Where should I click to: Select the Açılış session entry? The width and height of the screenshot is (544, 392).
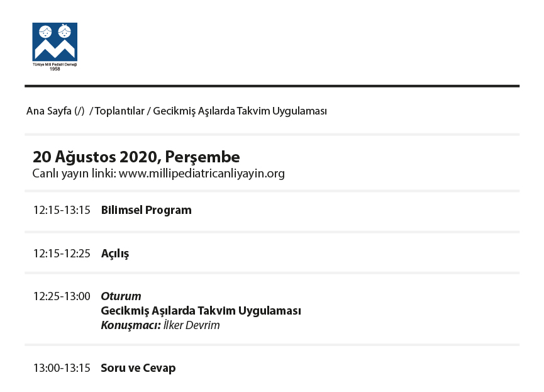[115, 254]
